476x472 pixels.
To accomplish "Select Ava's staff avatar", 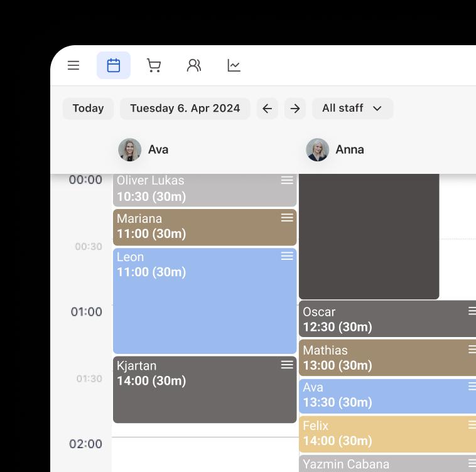I will [x=130, y=150].
